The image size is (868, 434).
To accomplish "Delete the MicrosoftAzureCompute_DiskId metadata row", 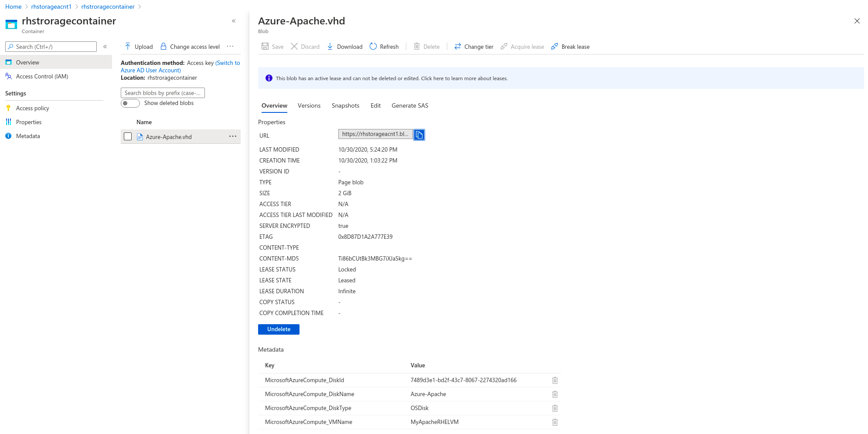I will point(555,380).
